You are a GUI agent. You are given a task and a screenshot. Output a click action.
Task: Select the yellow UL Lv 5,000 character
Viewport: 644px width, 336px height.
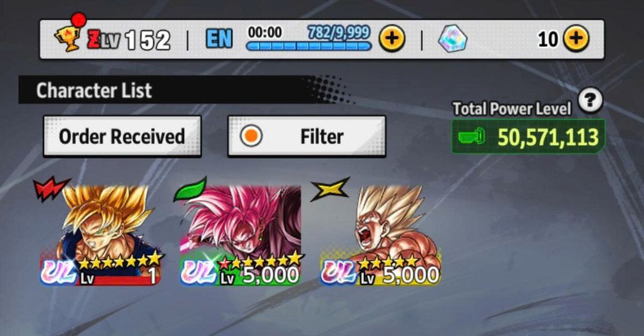coord(380,235)
